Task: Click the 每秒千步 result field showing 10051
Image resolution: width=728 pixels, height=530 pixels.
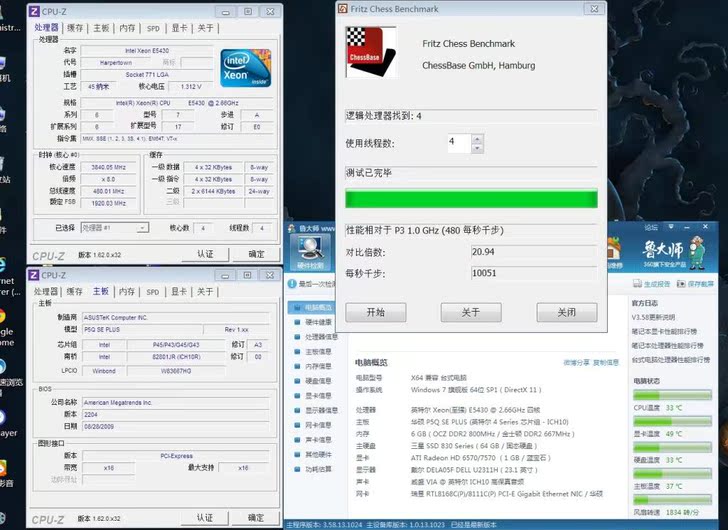Action: point(534,273)
